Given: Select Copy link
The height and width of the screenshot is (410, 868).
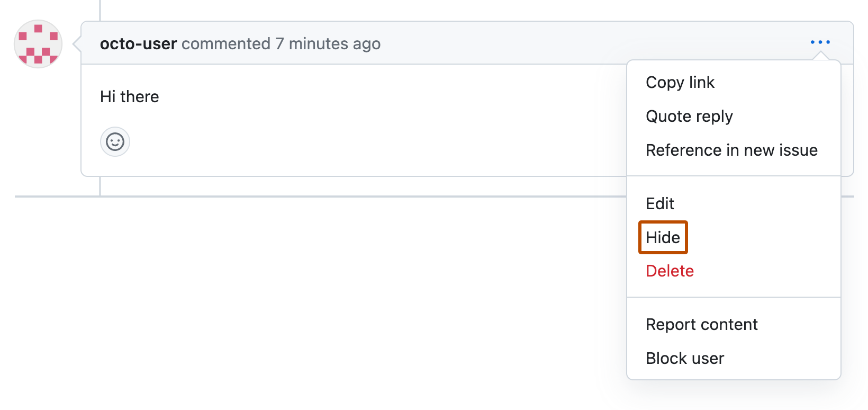Looking at the screenshot, I should coord(680,82).
